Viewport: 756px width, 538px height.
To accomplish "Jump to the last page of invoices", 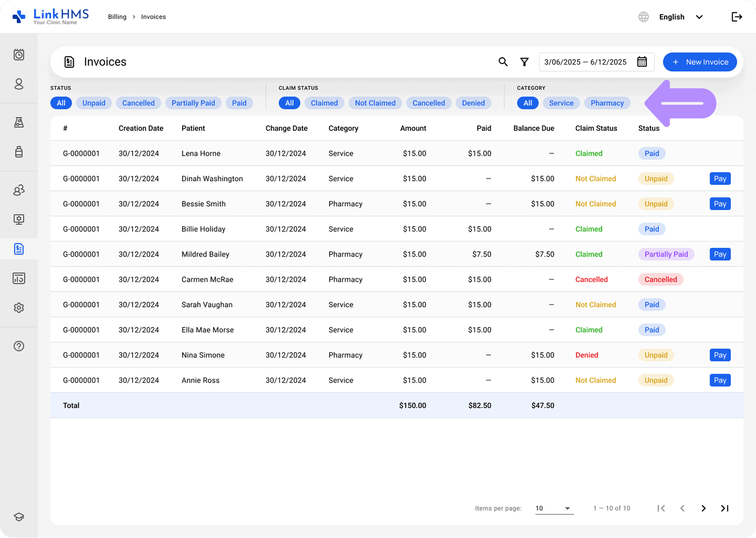I will [724, 508].
